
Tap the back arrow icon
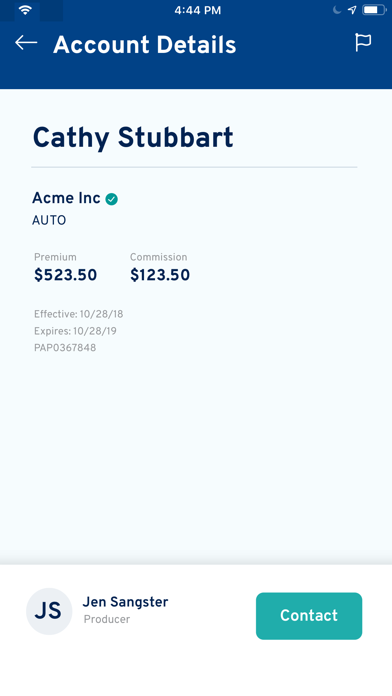click(26, 43)
